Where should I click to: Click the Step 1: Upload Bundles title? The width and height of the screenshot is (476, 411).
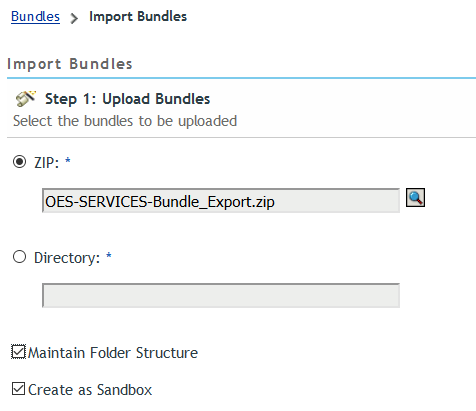pyautogui.click(x=128, y=99)
